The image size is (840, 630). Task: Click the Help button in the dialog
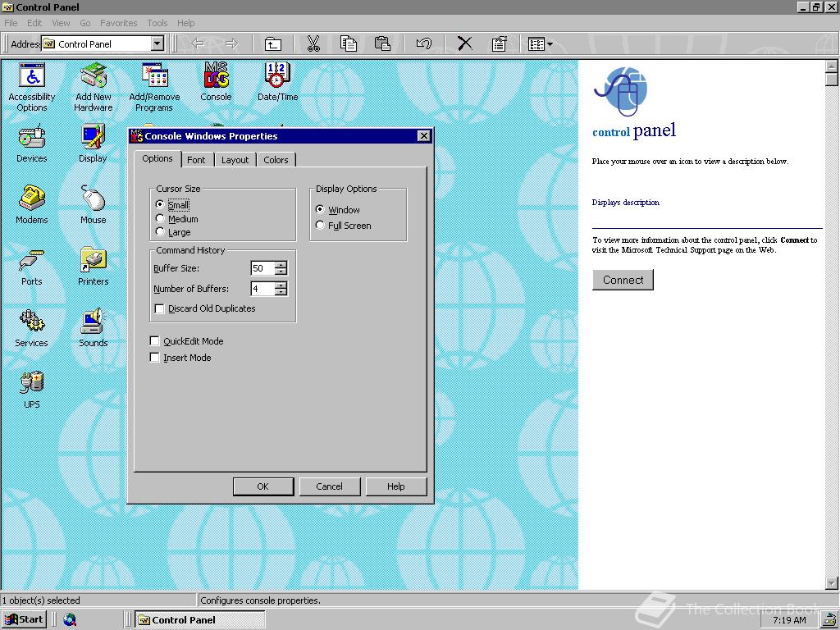[396, 486]
